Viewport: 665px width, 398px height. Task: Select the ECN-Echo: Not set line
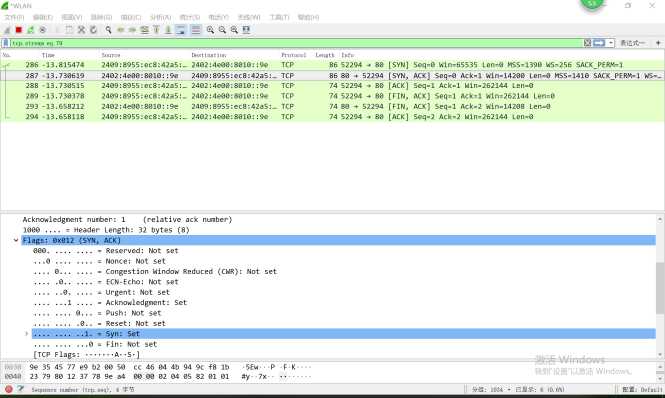pos(106,282)
